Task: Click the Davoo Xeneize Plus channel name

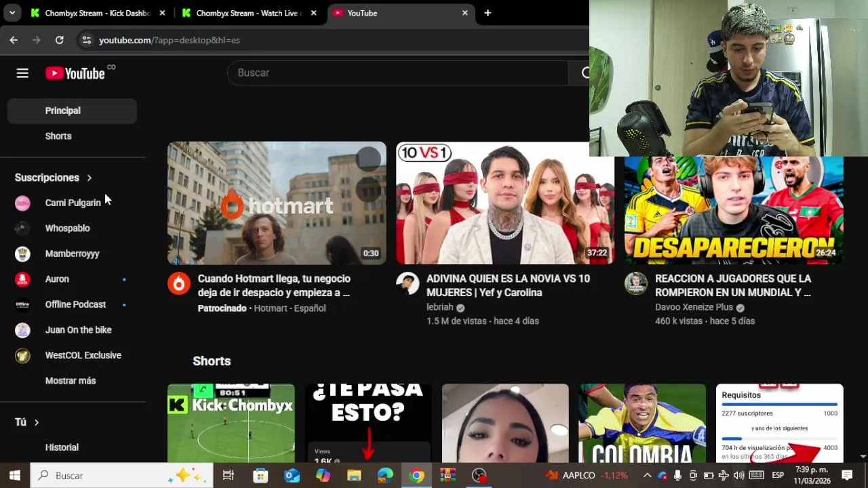Action: click(694, 307)
